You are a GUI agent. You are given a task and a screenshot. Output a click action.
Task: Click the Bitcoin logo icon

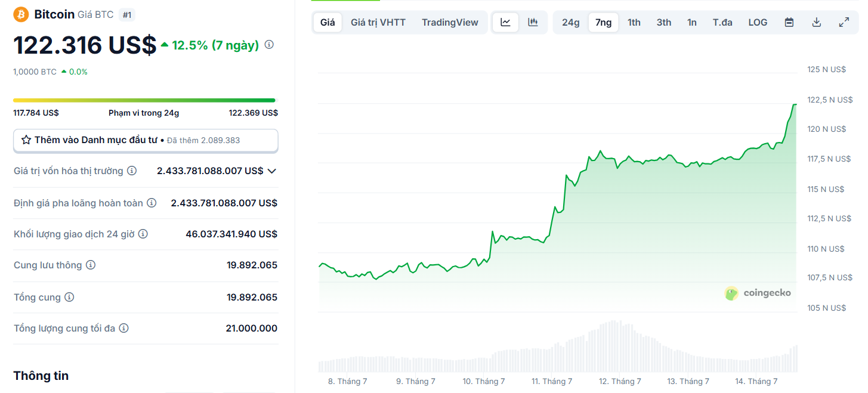tap(21, 14)
